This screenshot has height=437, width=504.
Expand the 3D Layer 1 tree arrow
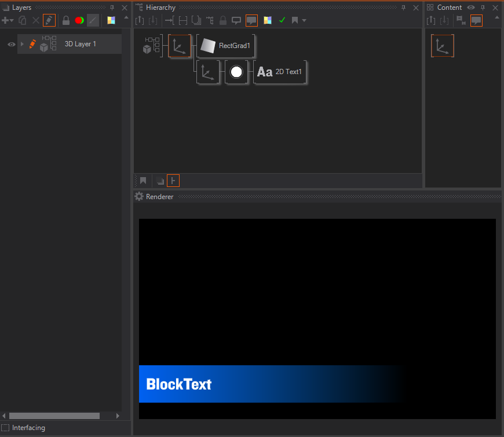tap(23, 44)
